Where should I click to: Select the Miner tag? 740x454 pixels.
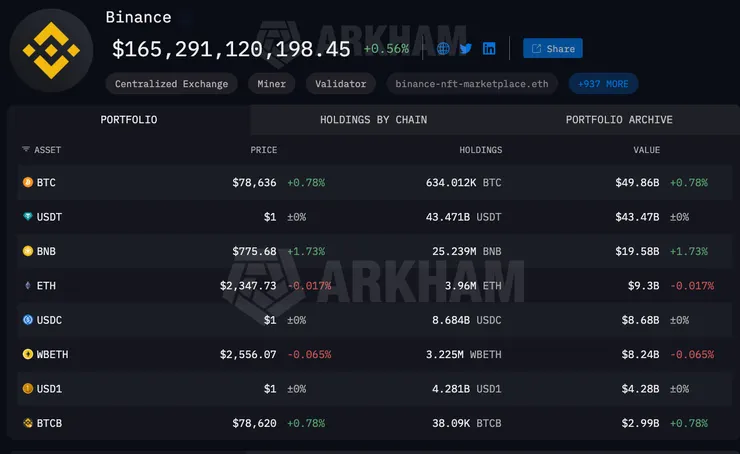(271, 84)
